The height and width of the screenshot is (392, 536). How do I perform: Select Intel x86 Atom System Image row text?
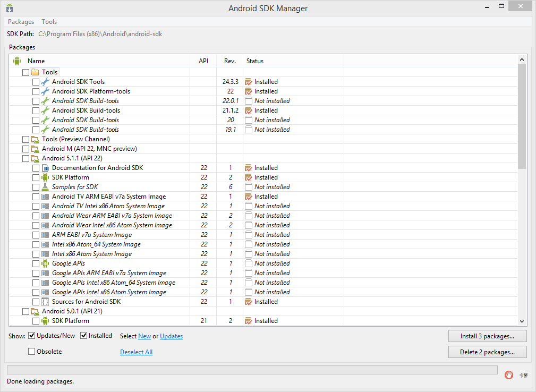point(91,254)
